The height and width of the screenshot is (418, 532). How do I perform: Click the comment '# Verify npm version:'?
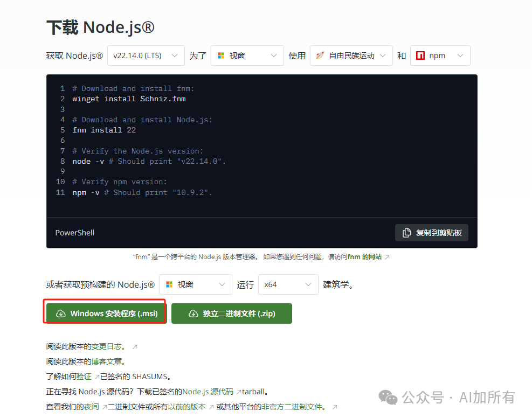coord(120,182)
